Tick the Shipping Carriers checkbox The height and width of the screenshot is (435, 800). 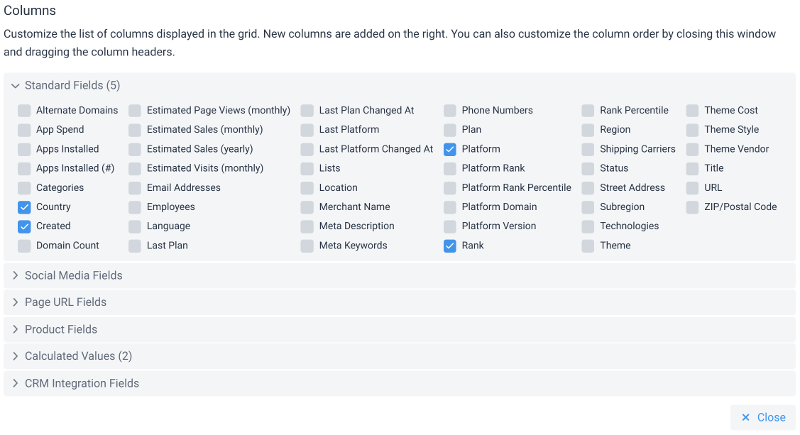coord(588,149)
